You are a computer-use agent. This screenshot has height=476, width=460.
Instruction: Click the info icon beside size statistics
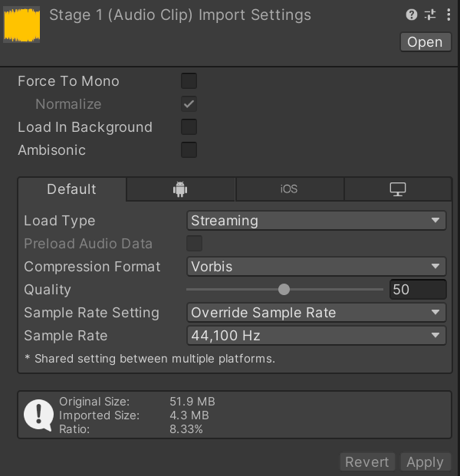click(x=38, y=414)
